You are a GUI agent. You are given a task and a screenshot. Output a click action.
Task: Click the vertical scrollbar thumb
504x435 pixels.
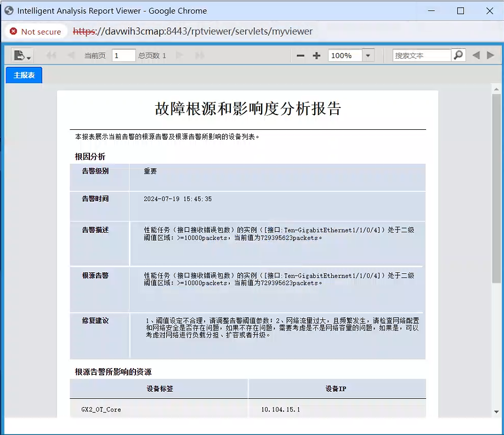click(496, 188)
